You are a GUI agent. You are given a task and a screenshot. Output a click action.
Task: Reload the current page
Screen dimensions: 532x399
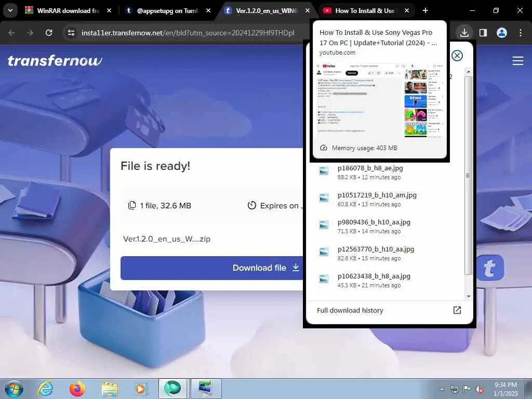coord(49,33)
